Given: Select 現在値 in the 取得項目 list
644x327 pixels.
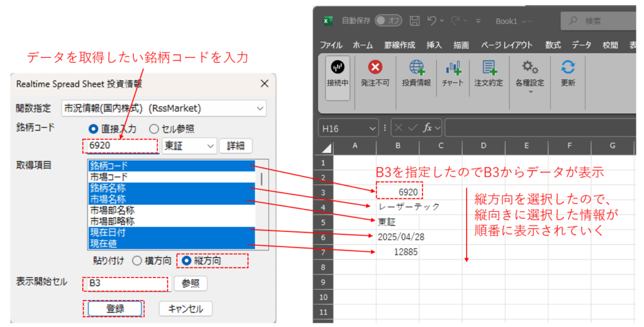Looking at the screenshot, I should point(172,243).
